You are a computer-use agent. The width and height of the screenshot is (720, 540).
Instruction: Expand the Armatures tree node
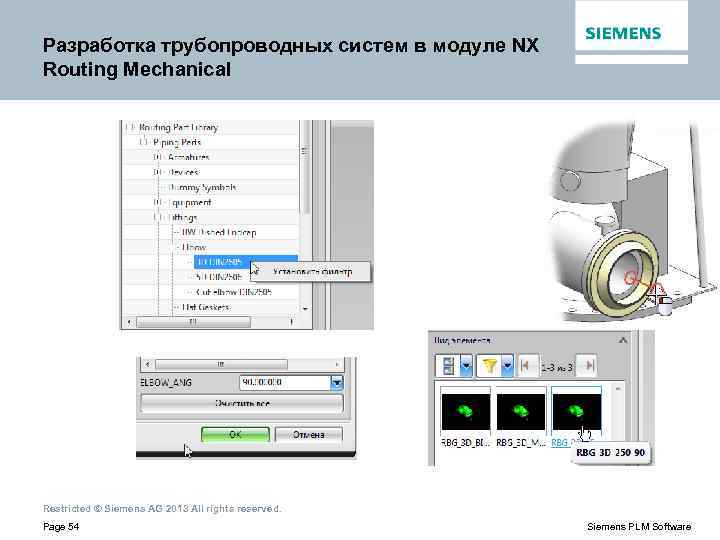(158, 157)
